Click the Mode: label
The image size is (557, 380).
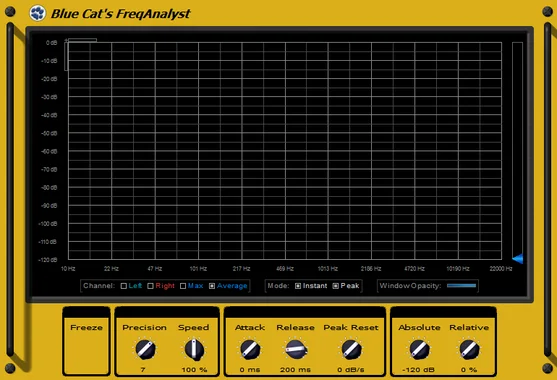(x=278, y=286)
